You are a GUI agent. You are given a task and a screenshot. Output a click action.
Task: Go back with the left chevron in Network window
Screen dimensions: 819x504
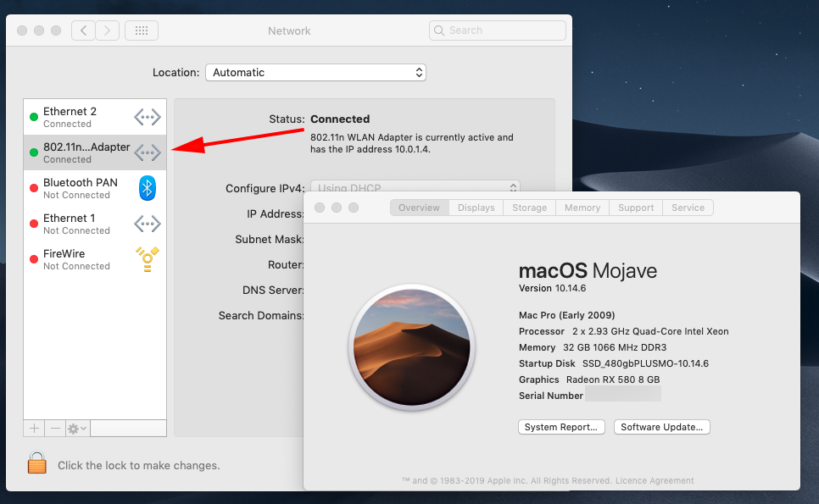84,30
